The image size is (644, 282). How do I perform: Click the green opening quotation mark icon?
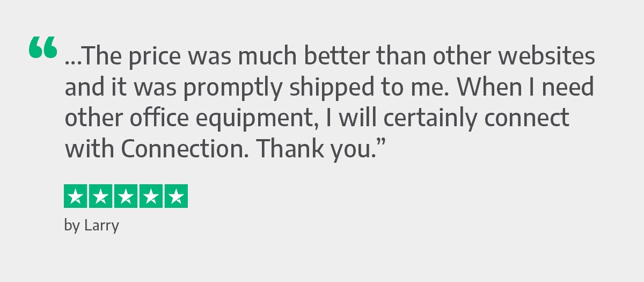click(43, 47)
